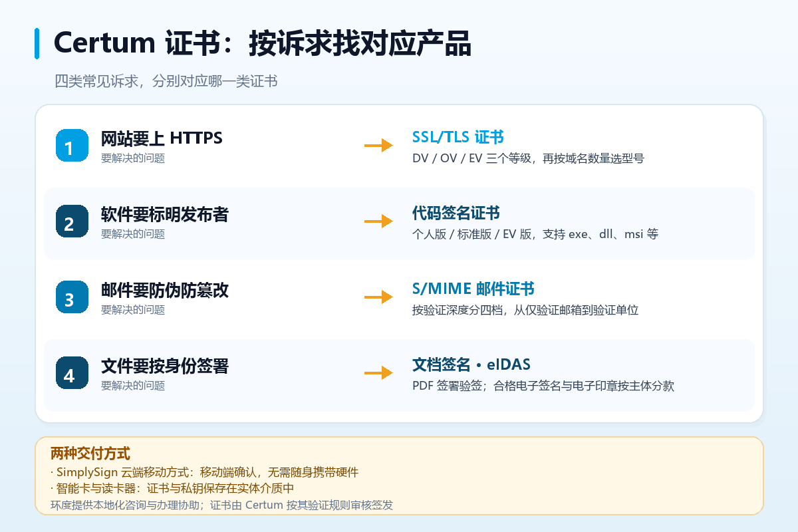The height and width of the screenshot is (532, 798).
Task: Click 要解决的问题 under 文件要按身份签署
Action: pos(133,386)
